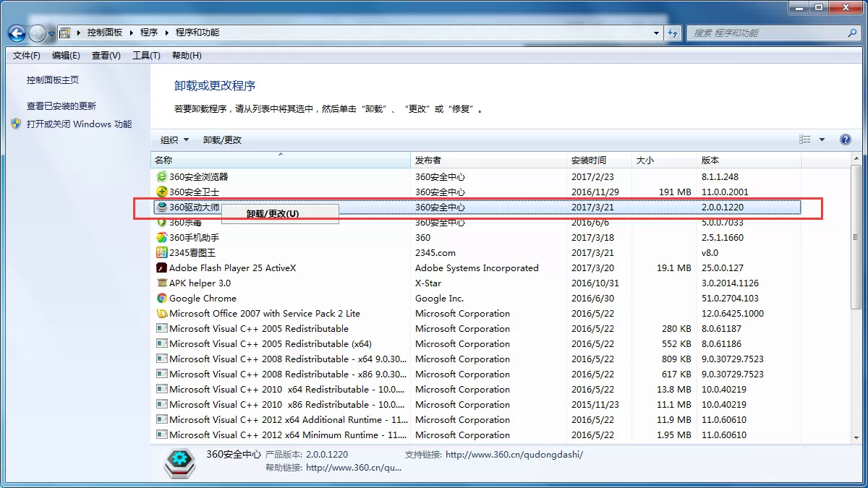The image size is (868, 488).
Task: Click the change view icon
Action: pos(805,140)
